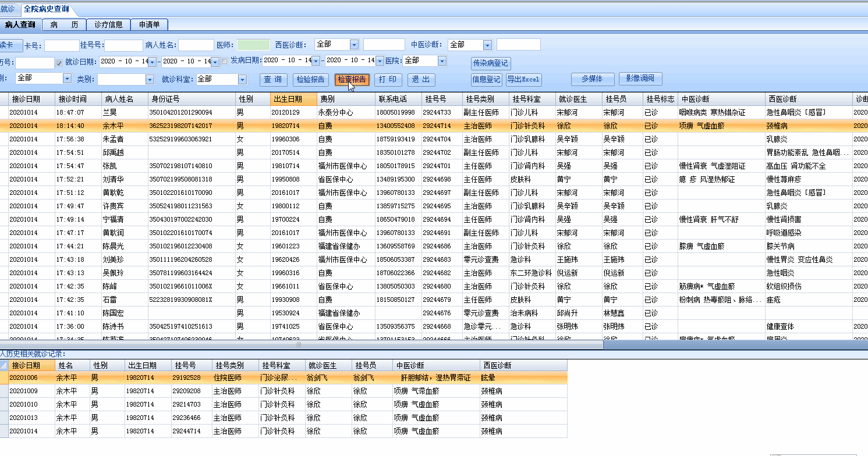This screenshot has width=868, height=456.
Task: Expand the 医院 hospital dropdown
Action: click(x=442, y=60)
